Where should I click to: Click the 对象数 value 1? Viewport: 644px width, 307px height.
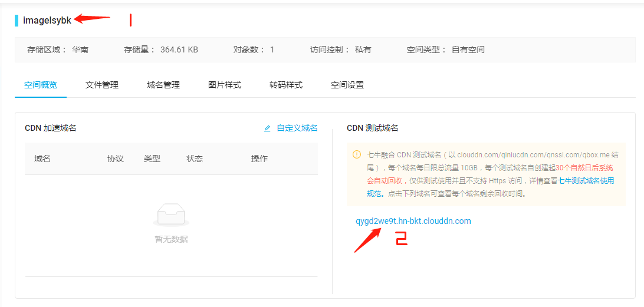[272, 49]
